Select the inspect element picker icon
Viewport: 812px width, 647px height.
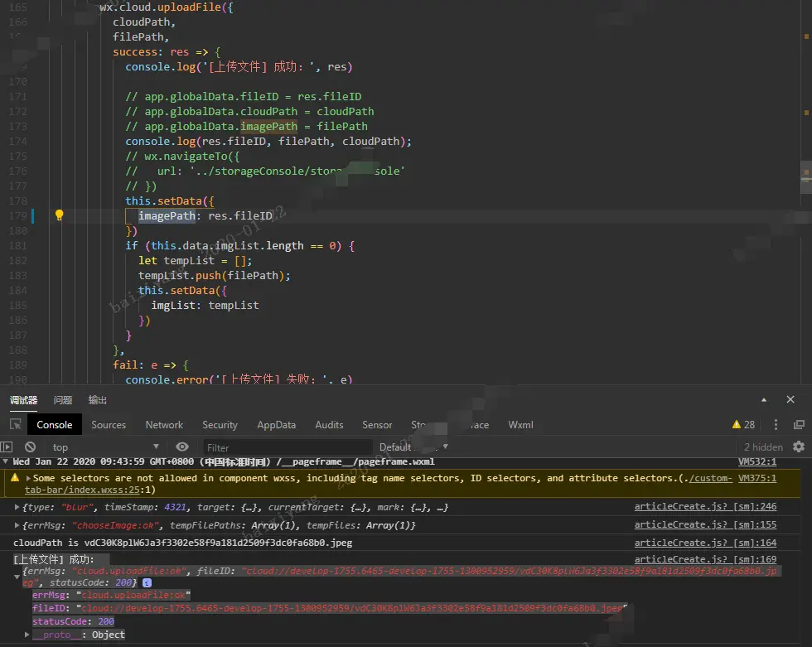(16, 424)
